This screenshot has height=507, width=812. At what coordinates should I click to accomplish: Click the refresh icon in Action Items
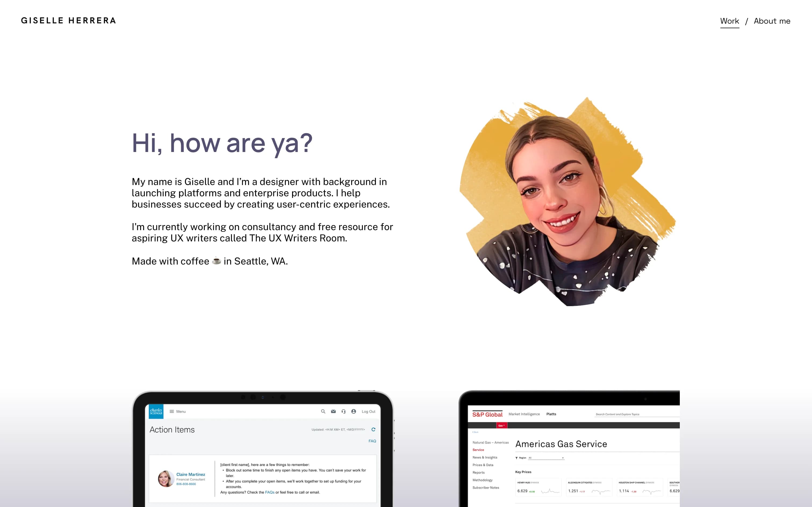pyautogui.click(x=373, y=431)
